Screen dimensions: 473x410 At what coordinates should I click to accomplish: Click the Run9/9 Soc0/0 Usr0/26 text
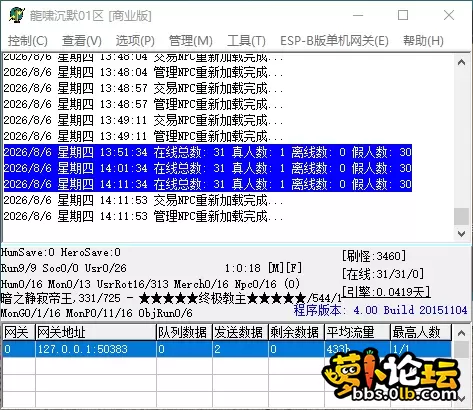(64, 268)
